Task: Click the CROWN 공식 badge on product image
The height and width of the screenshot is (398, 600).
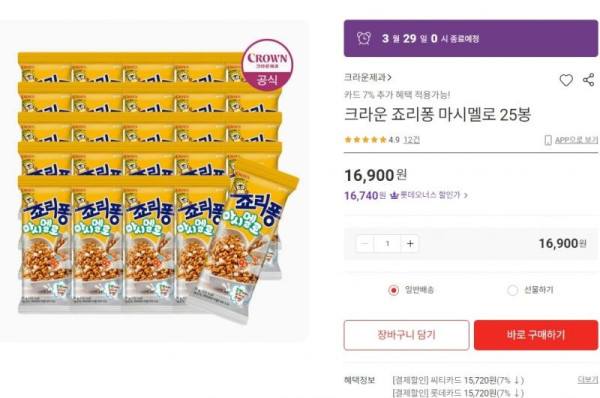Action: (267, 64)
